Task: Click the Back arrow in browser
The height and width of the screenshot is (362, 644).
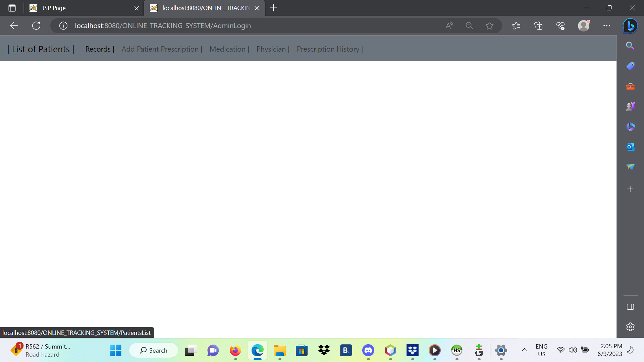Action: [14, 26]
